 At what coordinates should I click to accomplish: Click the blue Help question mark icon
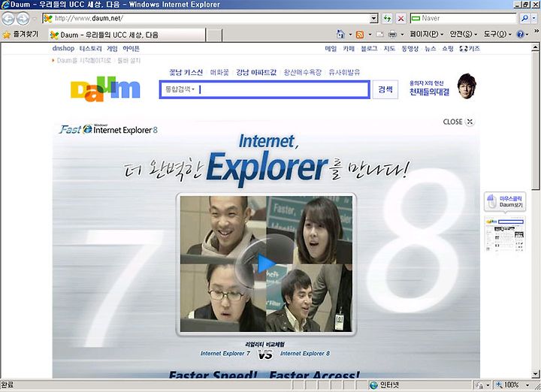point(520,34)
